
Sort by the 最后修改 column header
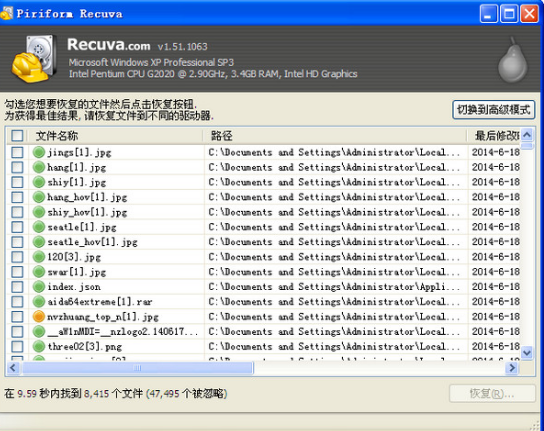pos(494,135)
